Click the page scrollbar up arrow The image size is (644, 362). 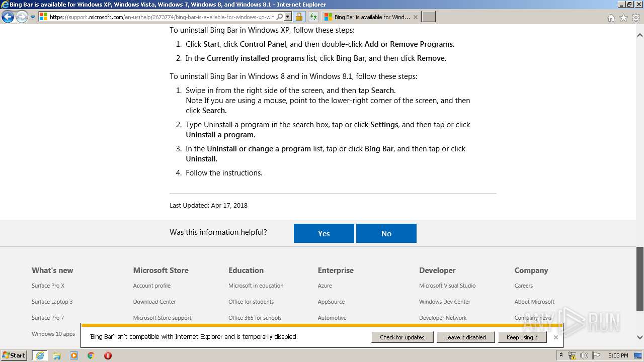tap(640, 35)
